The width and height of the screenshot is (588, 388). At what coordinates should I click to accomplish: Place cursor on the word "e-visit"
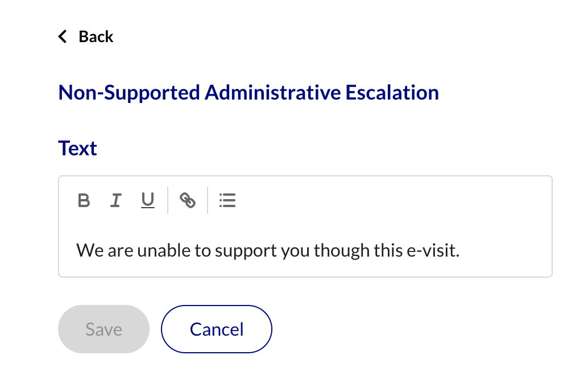pyautogui.click(x=433, y=250)
